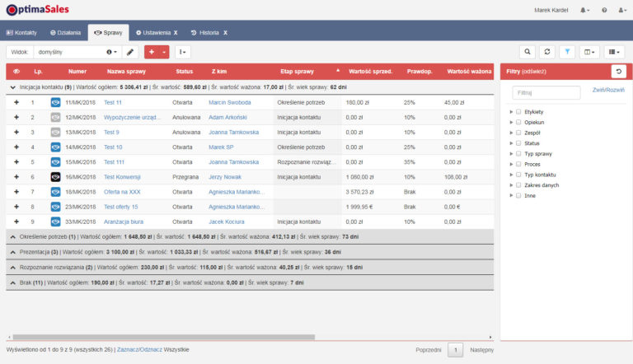The width and height of the screenshot is (633, 364).
Task: Click the horizontal table scrollbar
Action: click(x=163, y=337)
